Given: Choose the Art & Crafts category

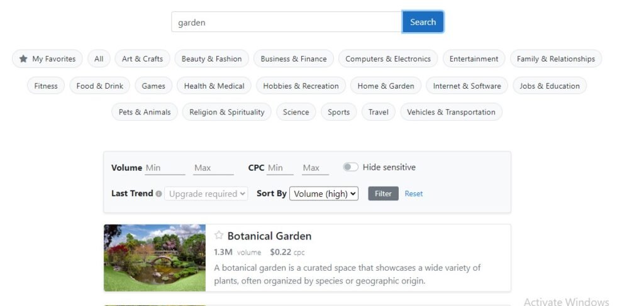Looking at the screenshot, I should tap(142, 59).
